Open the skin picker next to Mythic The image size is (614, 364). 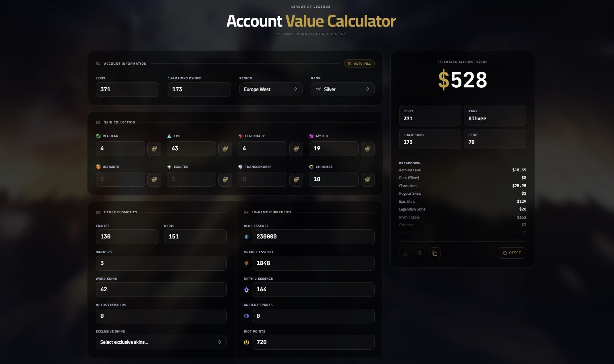367,149
